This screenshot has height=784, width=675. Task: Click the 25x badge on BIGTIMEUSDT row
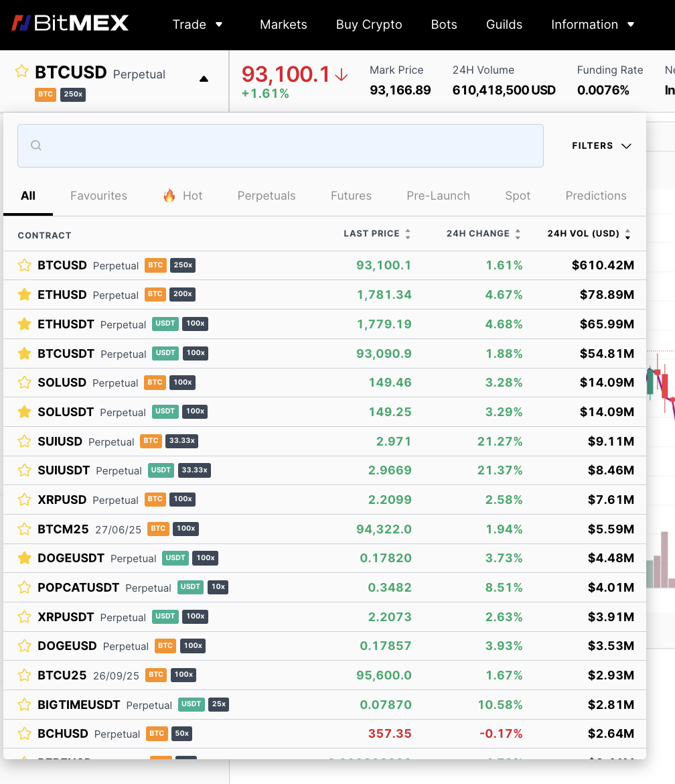pyautogui.click(x=219, y=704)
